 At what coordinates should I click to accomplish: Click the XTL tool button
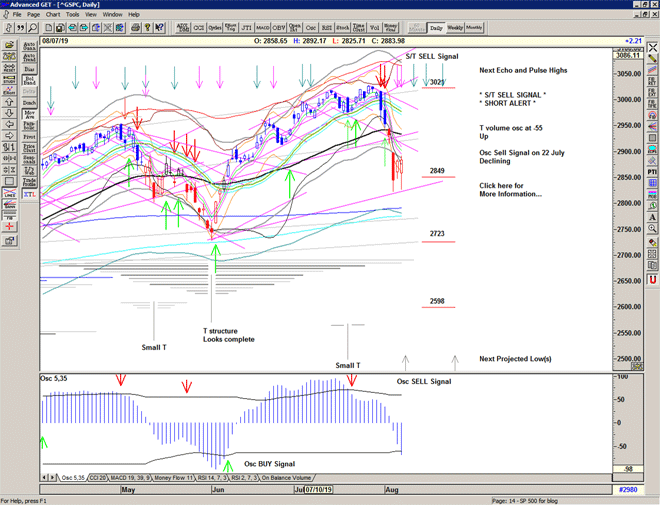pos(28,194)
